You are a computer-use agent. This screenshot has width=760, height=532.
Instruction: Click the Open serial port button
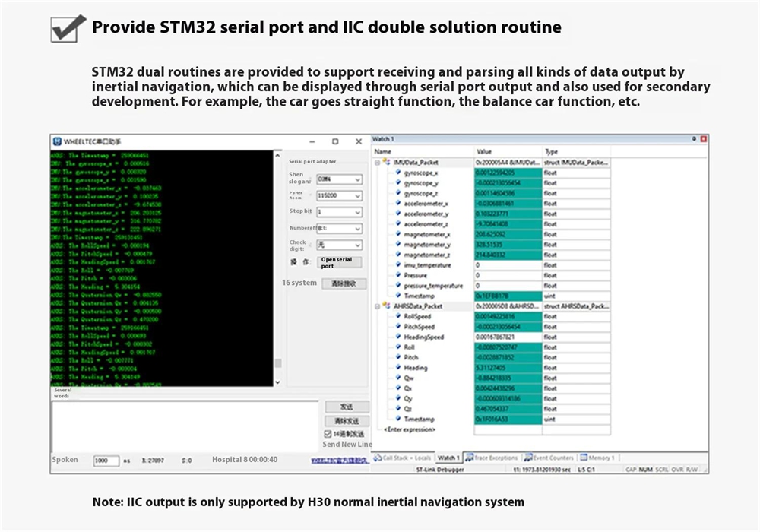tap(339, 263)
